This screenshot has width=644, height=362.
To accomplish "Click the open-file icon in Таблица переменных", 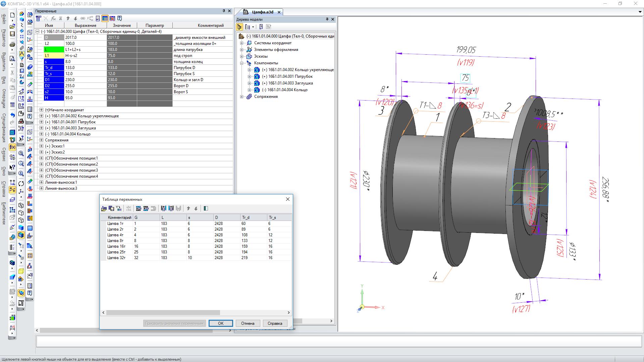I will coord(104,208).
